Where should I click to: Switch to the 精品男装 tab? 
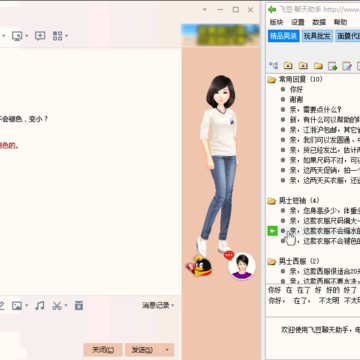point(284,36)
